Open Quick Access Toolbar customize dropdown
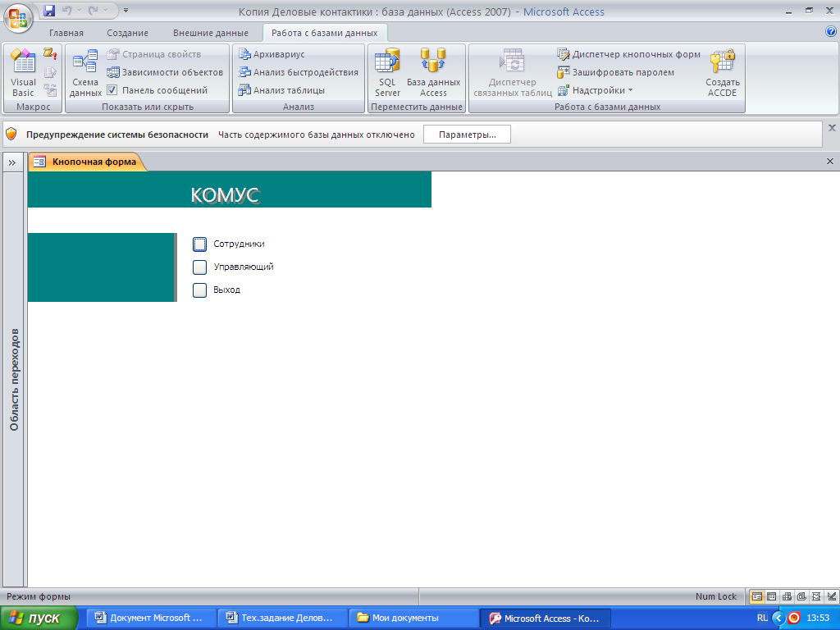 point(126,10)
